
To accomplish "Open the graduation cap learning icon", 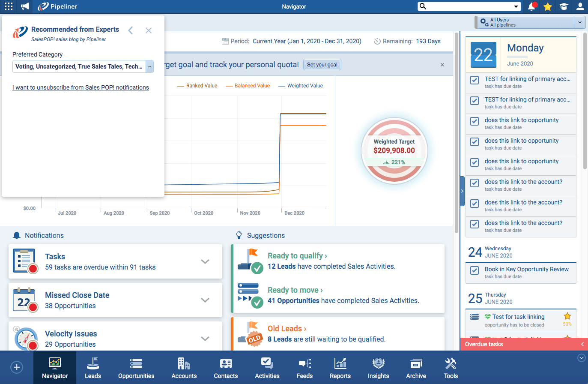I will coord(564,6).
